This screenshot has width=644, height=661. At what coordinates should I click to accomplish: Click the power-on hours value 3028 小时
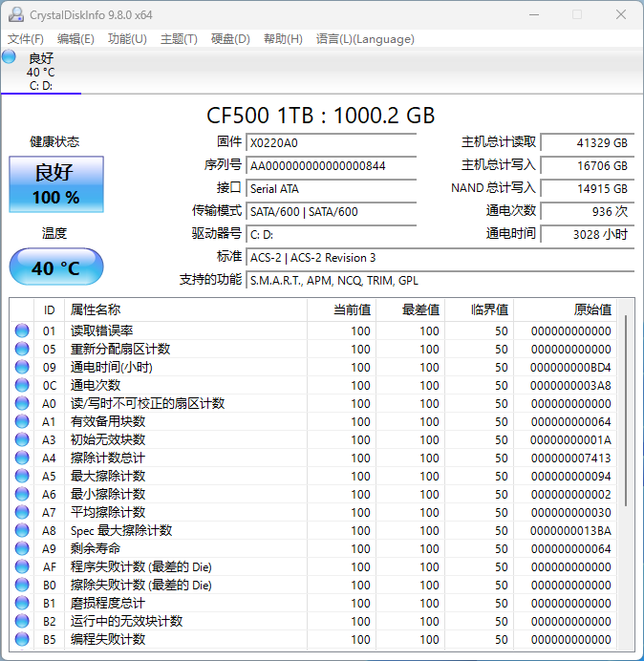588,234
